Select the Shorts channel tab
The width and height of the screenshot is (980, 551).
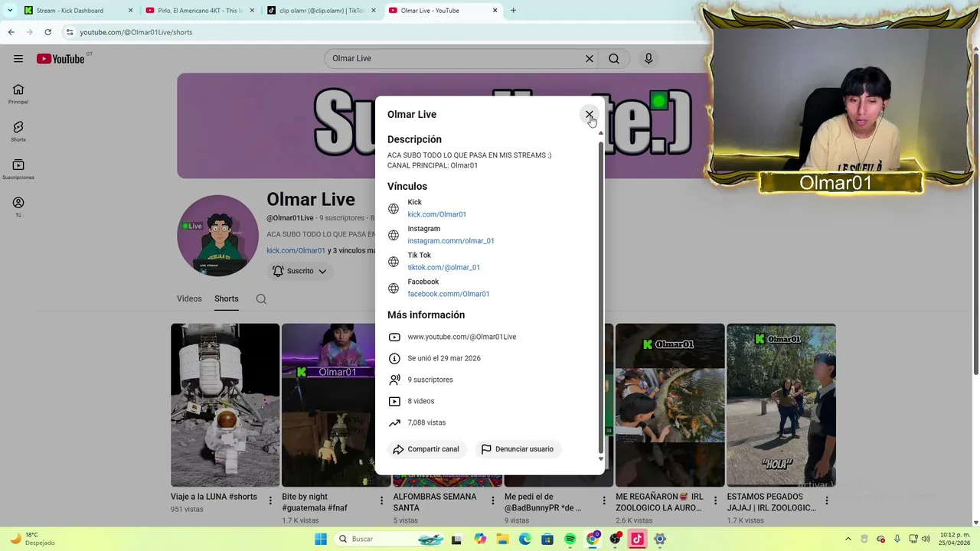(226, 298)
